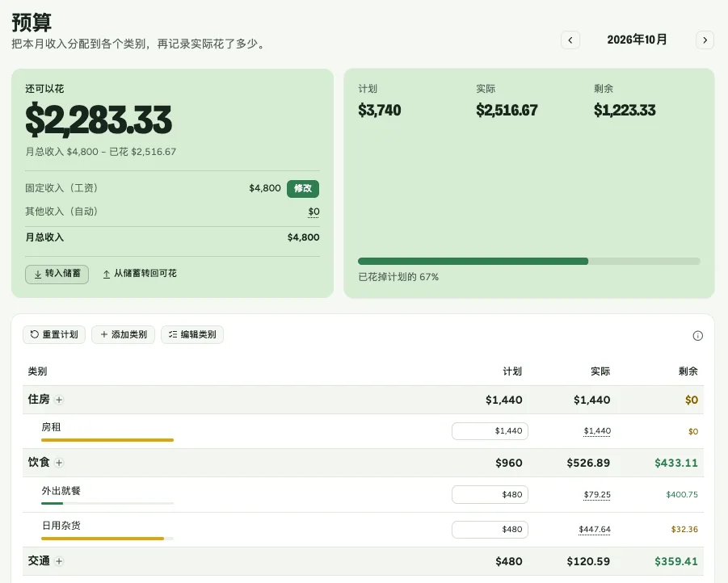
Task: Click the 饮食 category row heading
Action: click(39, 463)
